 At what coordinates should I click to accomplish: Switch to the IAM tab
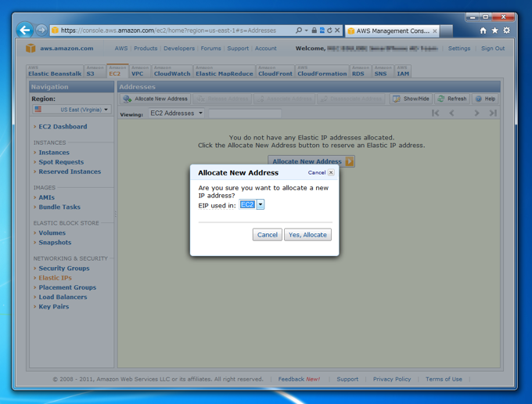click(x=403, y=71)
